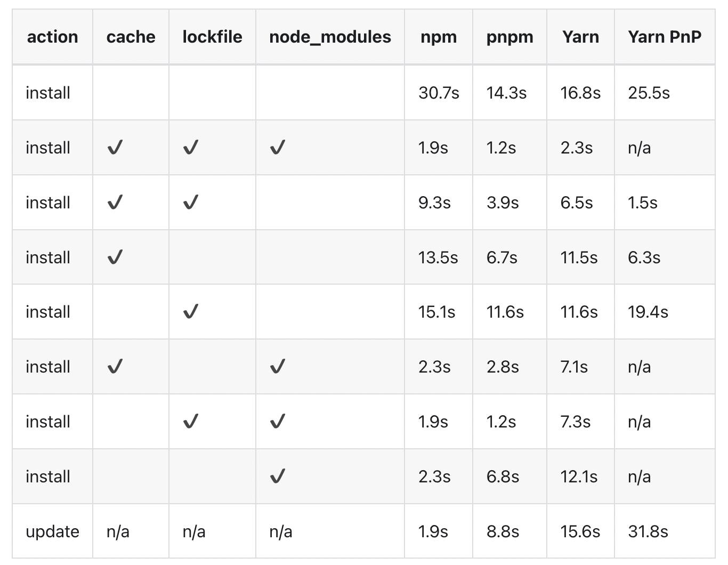This screenshot has width=728, height=565.
Task: Select the 30.7s npm timing cell
Action: 439,93
